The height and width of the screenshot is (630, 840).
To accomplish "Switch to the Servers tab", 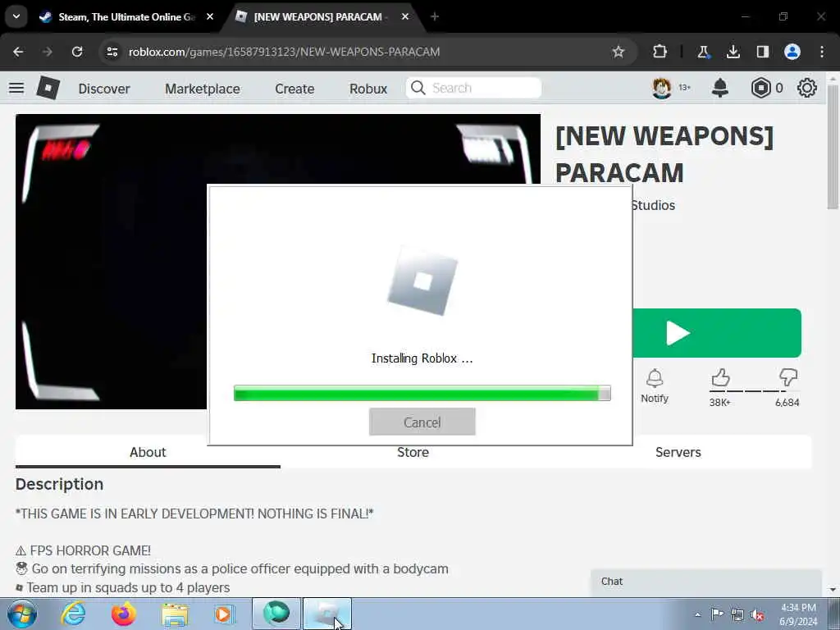I will [678, 452].
